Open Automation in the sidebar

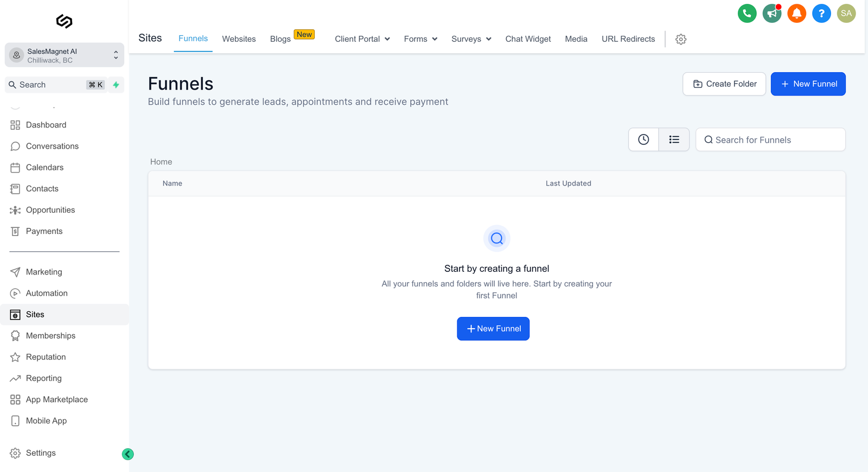(x=47, y=294)
